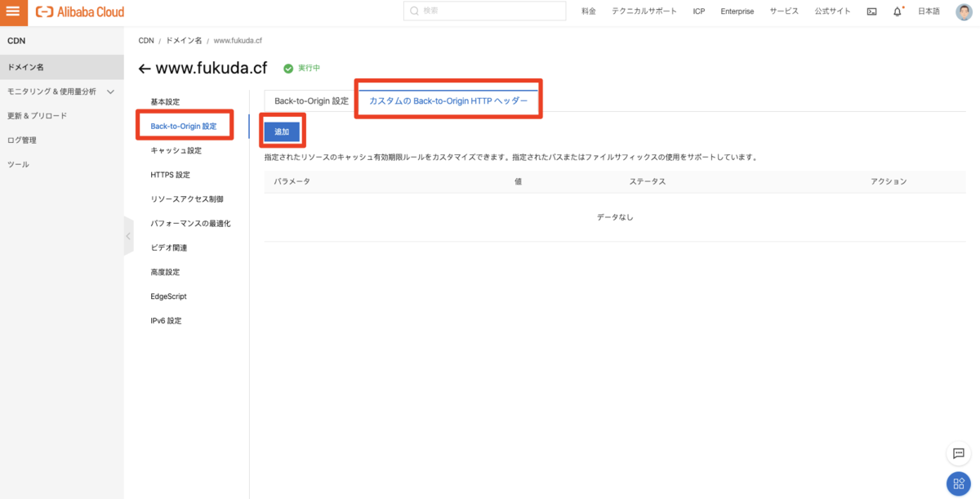Expand モニタリング & 使用量分析 menu
This screenshot has width=980, height=499.
pos(62,91)
